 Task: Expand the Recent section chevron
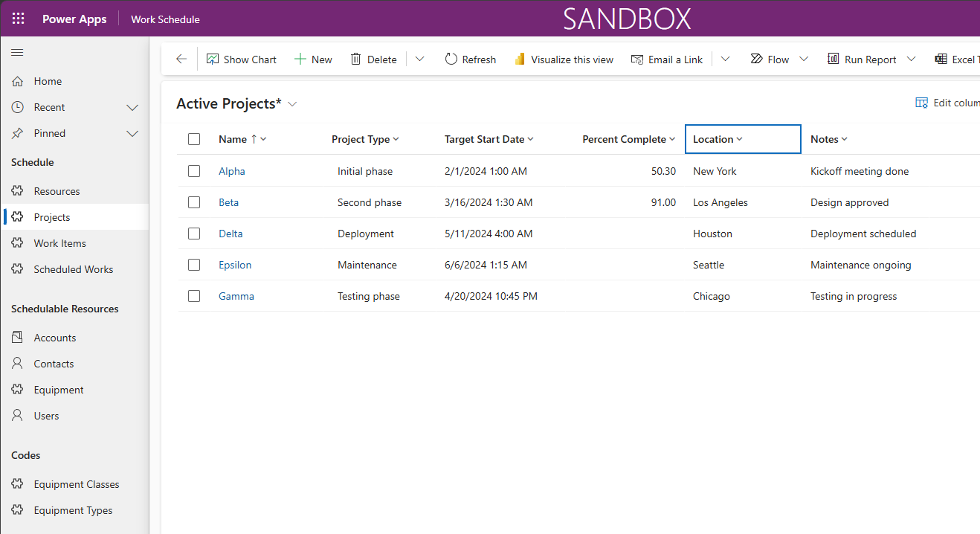click(132, 108)
